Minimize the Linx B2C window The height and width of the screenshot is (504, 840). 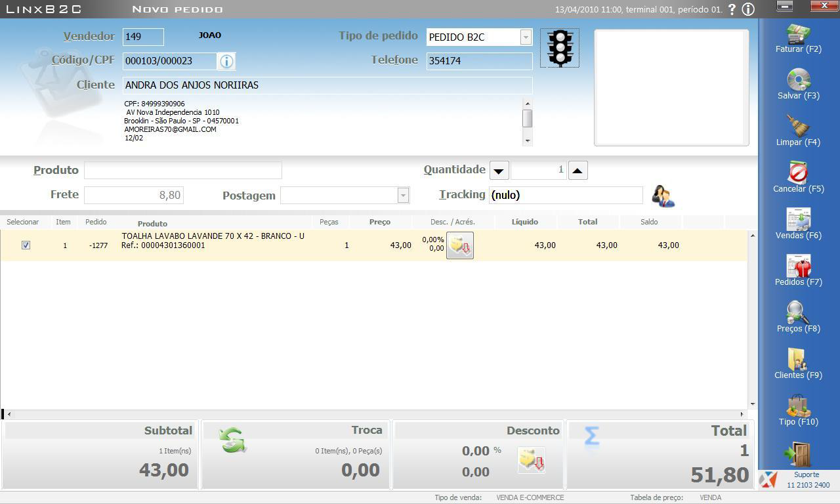click(785, 6)
